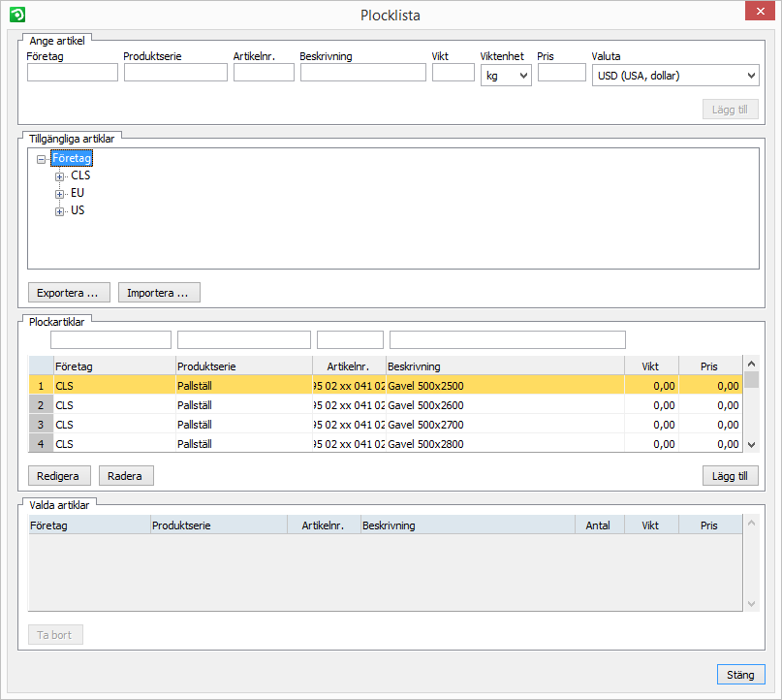
Task: Click the Valda artiklar scrollbar up arrow
Action: [x=752, y=523]
